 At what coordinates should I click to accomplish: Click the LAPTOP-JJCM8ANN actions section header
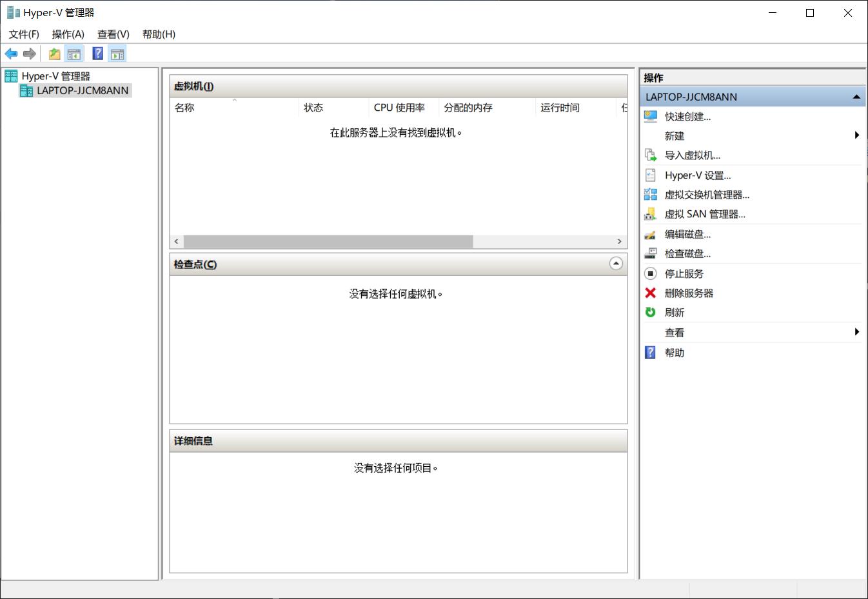pos(753,97)
